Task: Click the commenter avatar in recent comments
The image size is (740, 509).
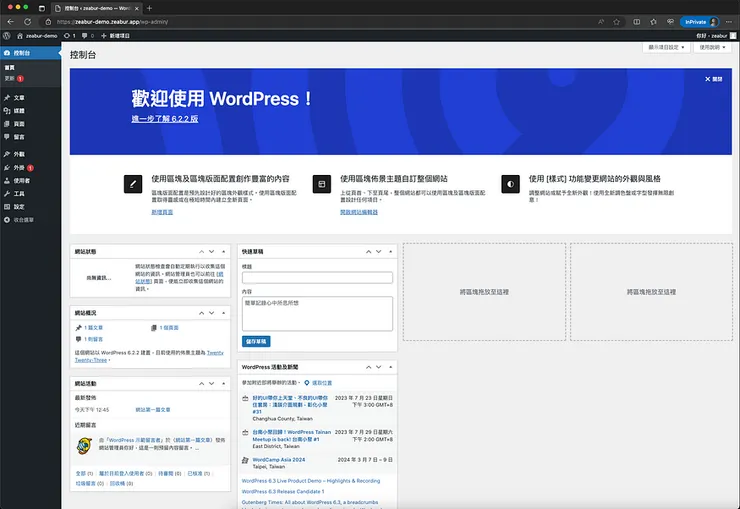Action: (84, 446)
